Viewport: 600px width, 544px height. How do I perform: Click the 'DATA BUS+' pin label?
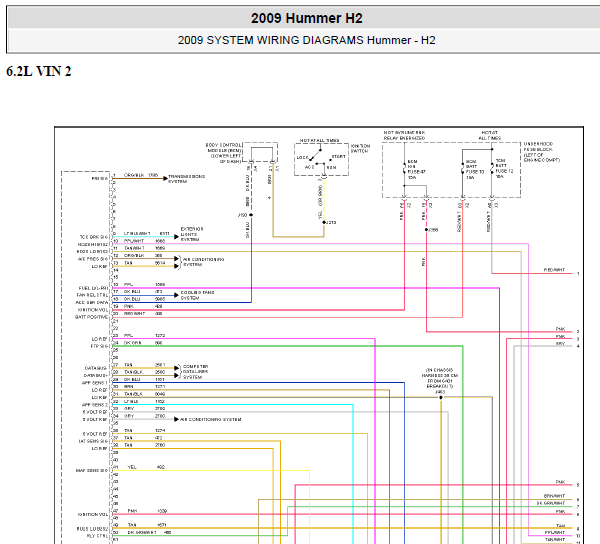click(x=96, y=376)
